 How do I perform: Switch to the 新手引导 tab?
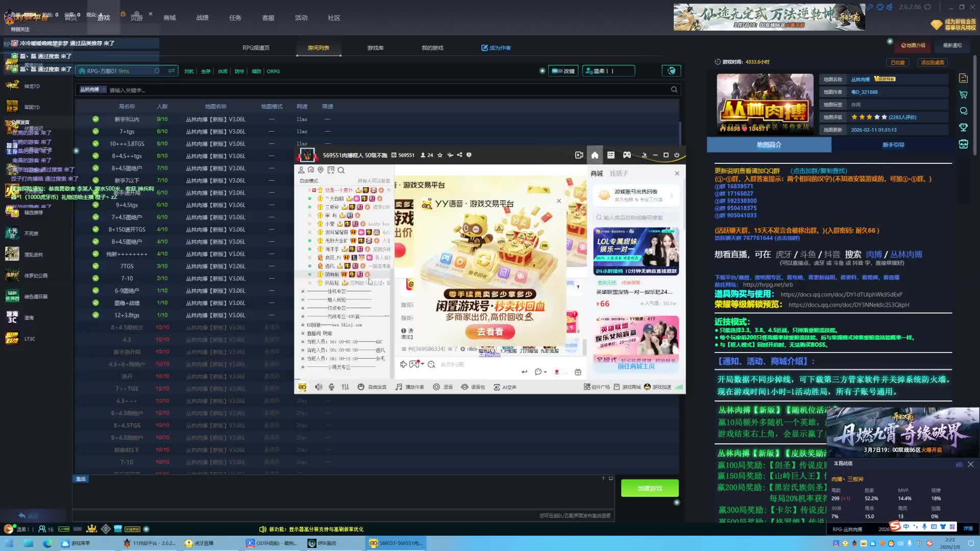click(x=893, y=145)
